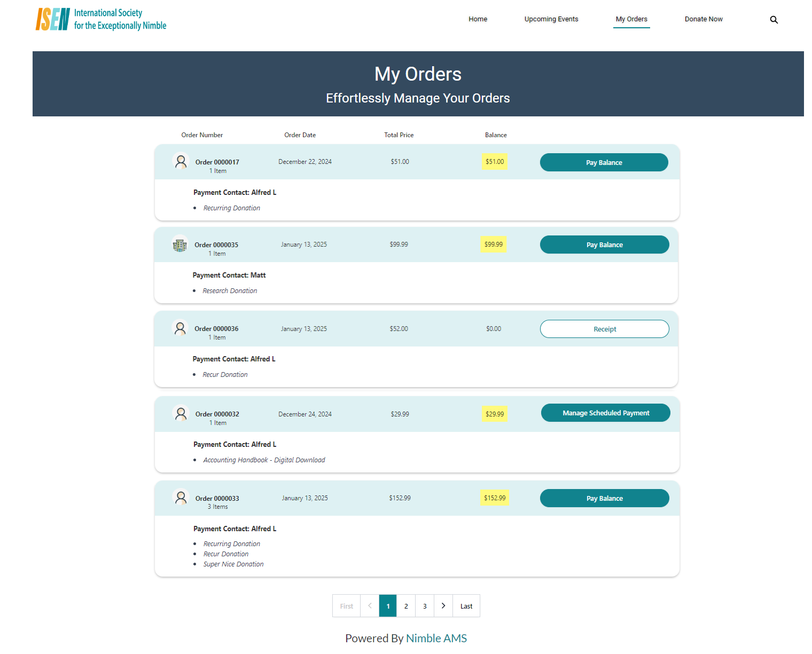This screenshot has width=812, height=654.
Task: Click the search magnifier icon
Action: pos(774,20)
